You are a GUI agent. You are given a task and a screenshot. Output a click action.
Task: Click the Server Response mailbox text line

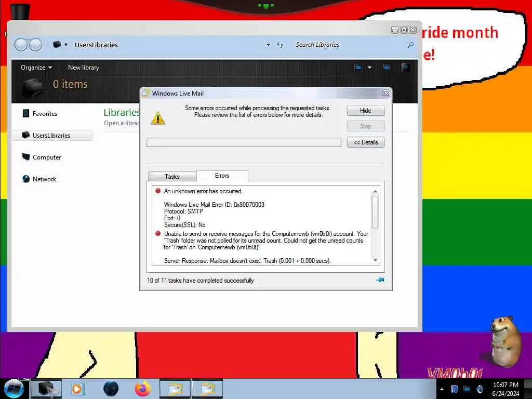click(x=247, y=261)
